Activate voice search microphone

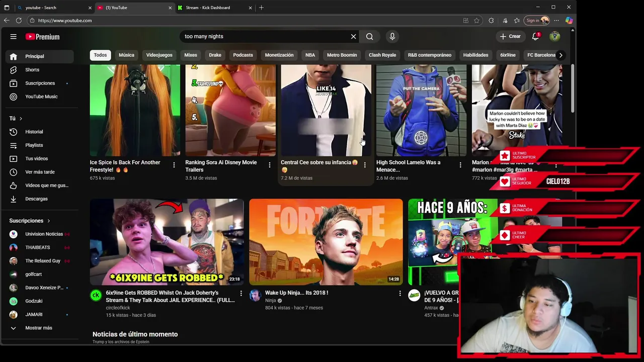[x=392, y=36]
